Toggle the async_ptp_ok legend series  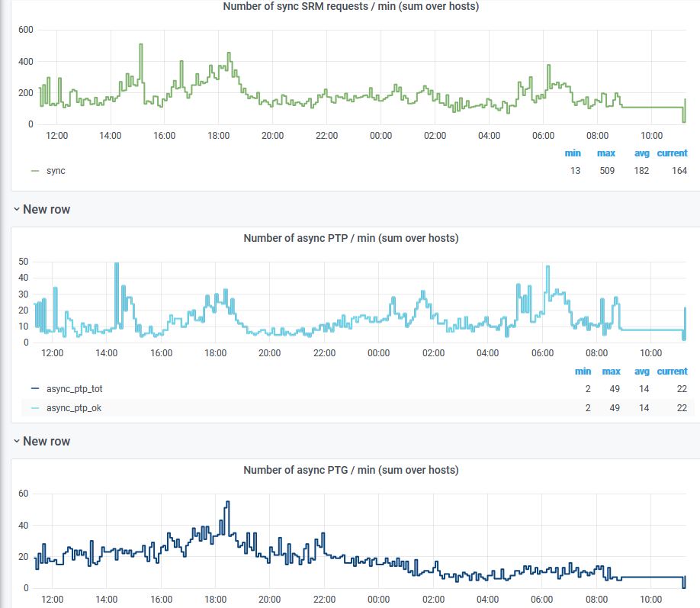click(74, 408)
